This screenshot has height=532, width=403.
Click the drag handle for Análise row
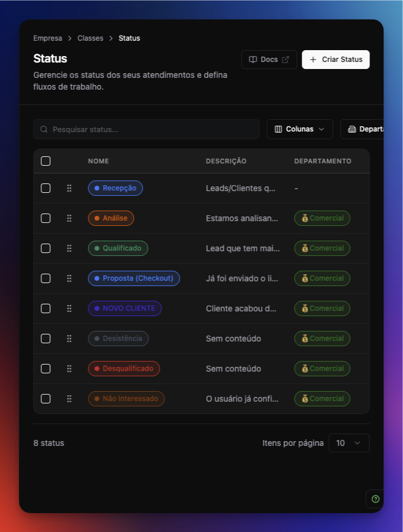(x=69, y=218)
